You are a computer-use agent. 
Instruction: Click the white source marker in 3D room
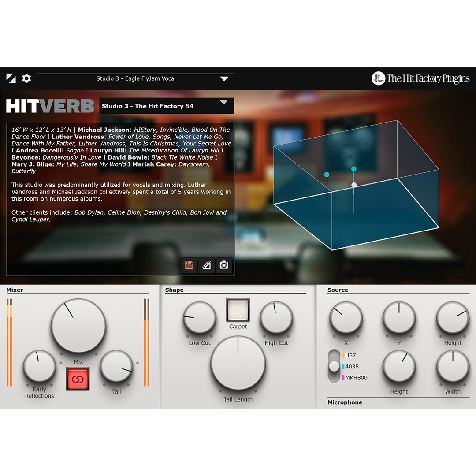coord(353,185)
